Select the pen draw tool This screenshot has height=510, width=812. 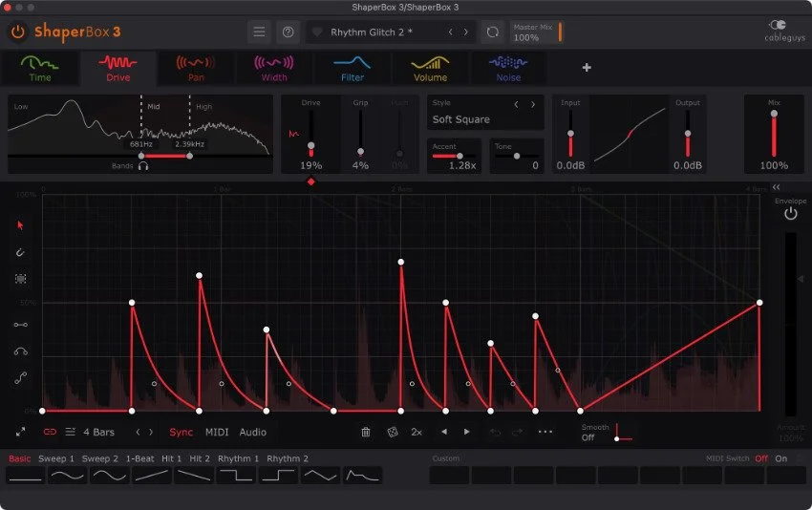[x=20, y=252]
